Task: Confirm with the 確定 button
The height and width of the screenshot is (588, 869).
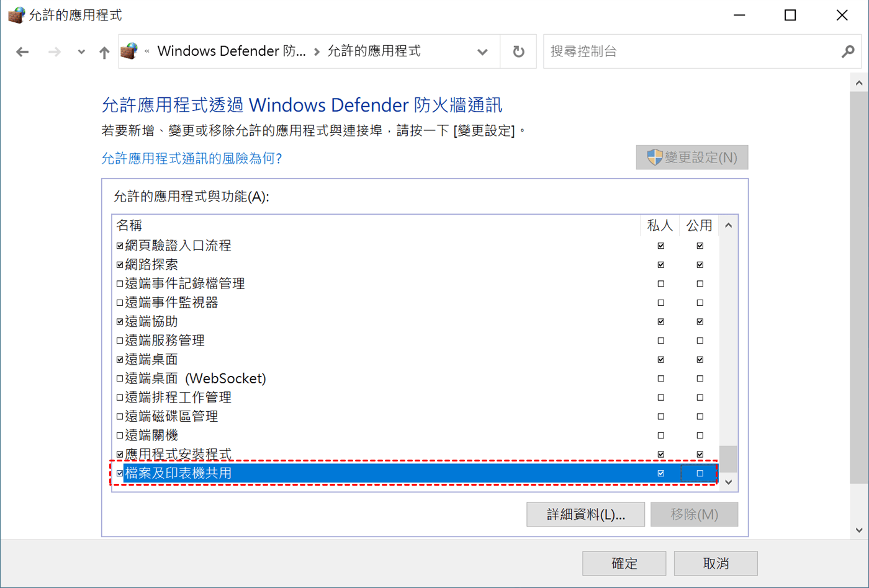Action: point(624,563)
